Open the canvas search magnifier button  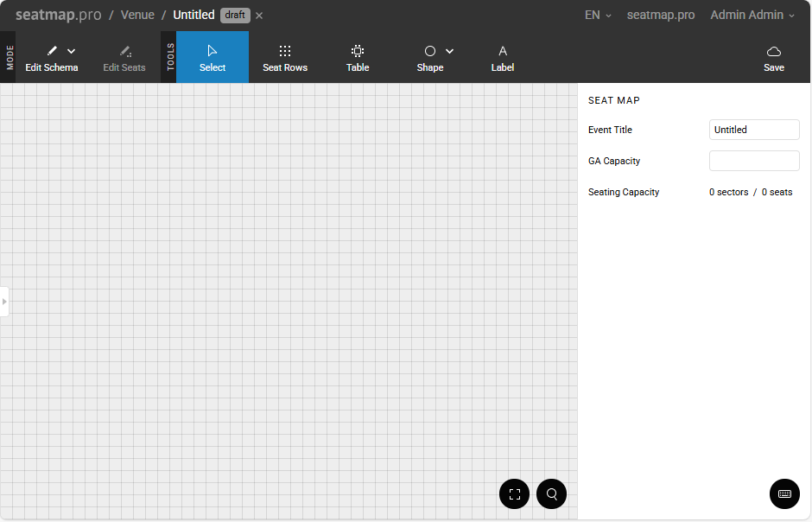tap(551, 494)
